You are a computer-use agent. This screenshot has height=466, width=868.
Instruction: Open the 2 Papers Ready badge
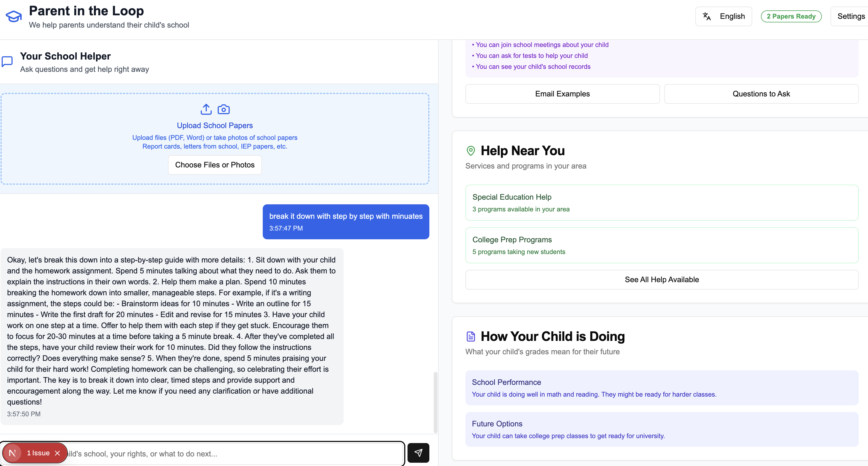(791, 16)
